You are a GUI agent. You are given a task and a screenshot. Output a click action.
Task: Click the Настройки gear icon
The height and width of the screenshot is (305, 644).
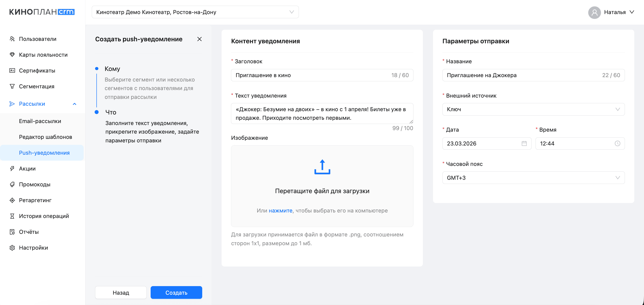12,248
